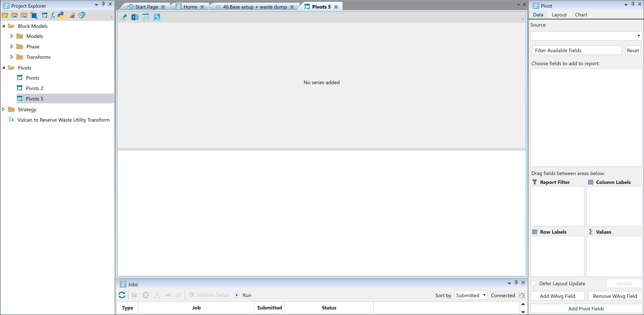Refresh the Jobs list
644x315 pixels.
point(122,295)
